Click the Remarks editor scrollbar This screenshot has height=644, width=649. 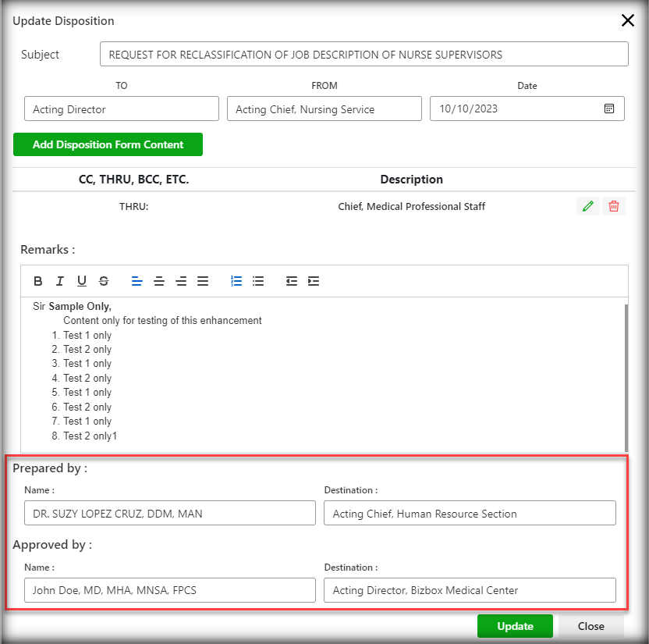(x=625, y=375)
